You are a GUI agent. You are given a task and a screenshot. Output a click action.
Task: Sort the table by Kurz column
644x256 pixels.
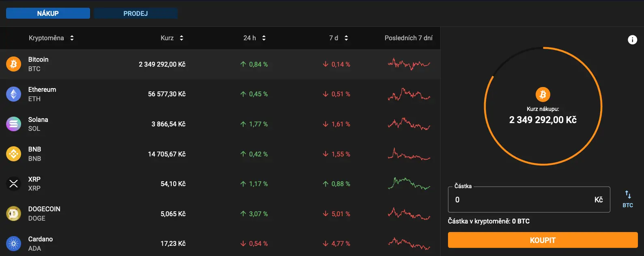(x=181, y=38)
